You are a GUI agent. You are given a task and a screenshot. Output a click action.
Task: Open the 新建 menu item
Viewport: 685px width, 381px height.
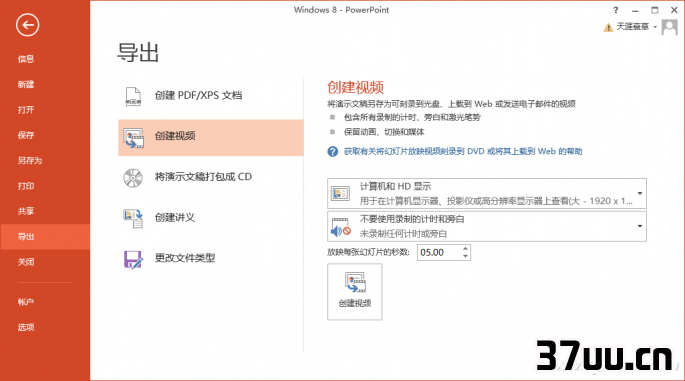[26, 84]
